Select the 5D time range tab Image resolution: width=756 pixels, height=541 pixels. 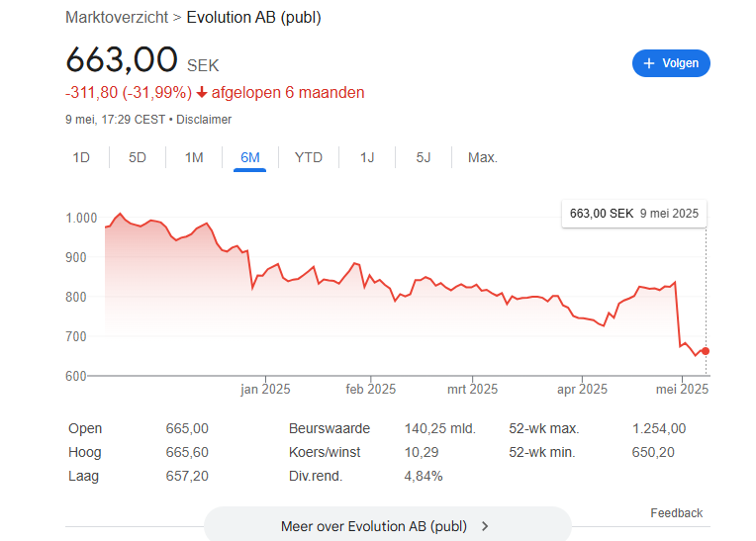pyautogui.click(x=138, y=157)
